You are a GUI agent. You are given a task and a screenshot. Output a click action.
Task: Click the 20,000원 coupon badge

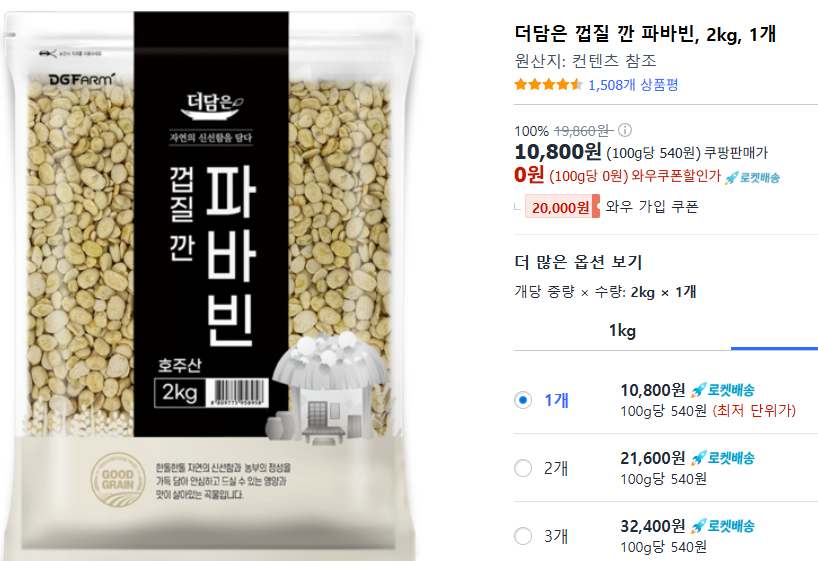pos(562,207)
